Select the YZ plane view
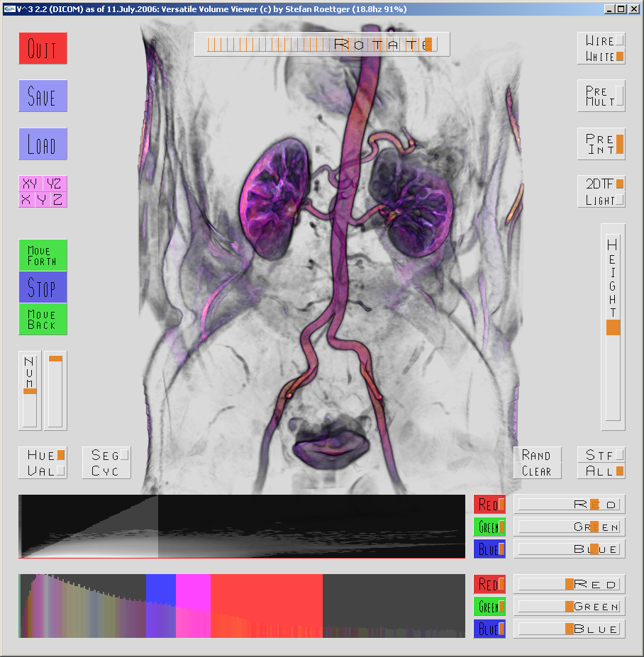This screenshot has width=644, height=657. (55, 184)
